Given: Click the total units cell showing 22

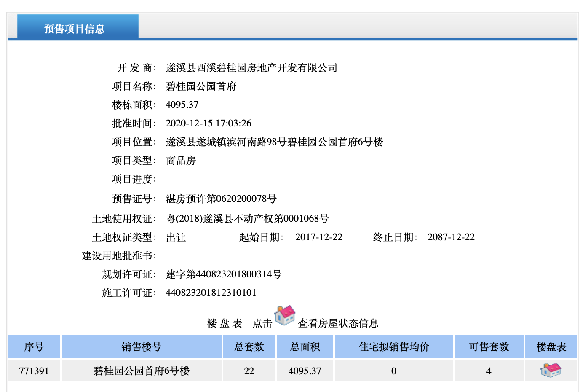Looking at the screenshot, I should click(x=249, y=371).
